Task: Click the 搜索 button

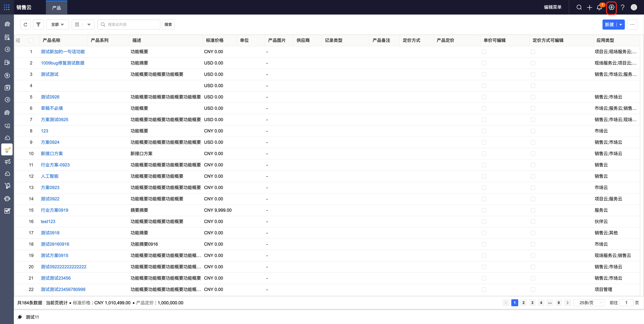Action: 168,24
